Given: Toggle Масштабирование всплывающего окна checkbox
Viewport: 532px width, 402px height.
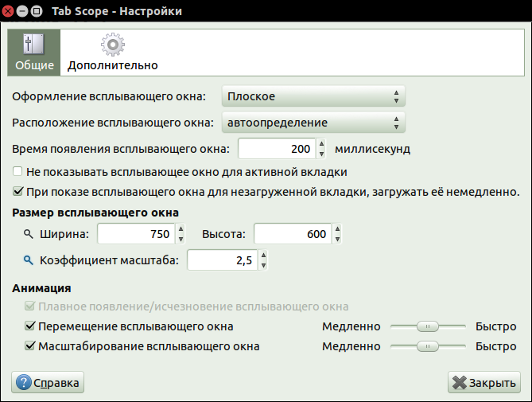Looking at the screenshot, I should pyautogui.click(x=30, y=345).
